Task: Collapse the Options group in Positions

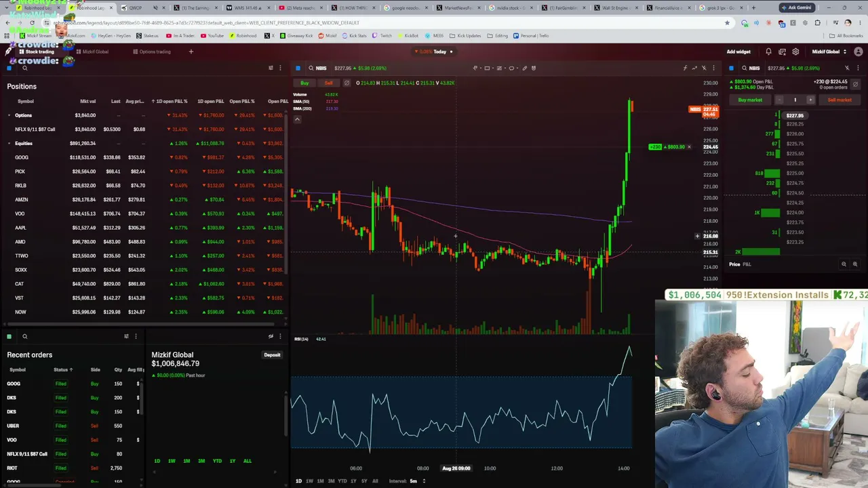Action: 9,115
